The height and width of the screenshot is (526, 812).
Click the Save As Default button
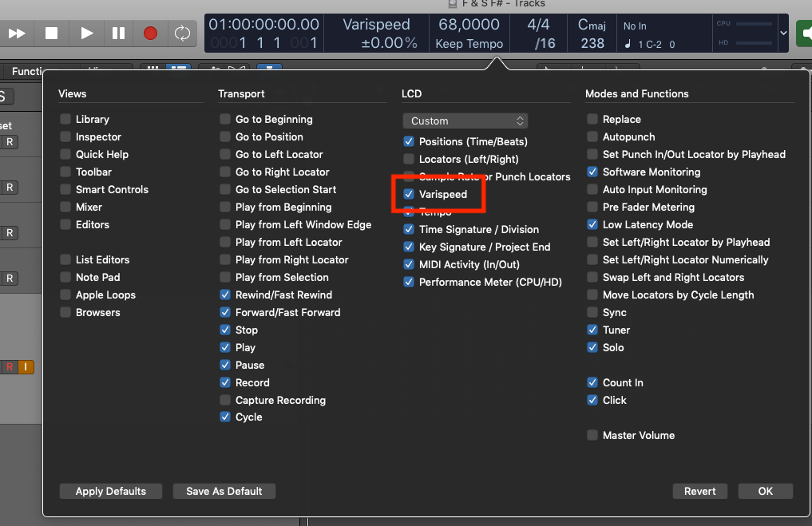(224, 492)
